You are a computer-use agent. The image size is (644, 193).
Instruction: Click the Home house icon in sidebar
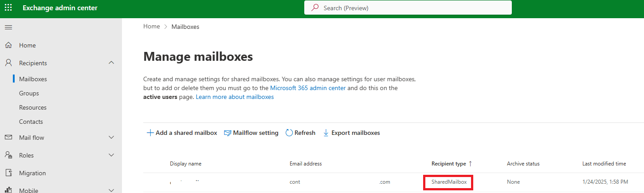tap(8, 45)
